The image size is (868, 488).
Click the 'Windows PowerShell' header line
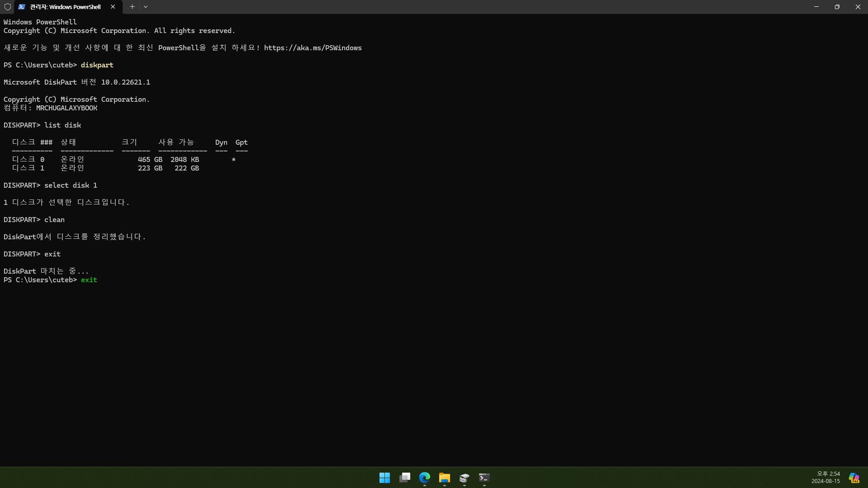(40, 22)
